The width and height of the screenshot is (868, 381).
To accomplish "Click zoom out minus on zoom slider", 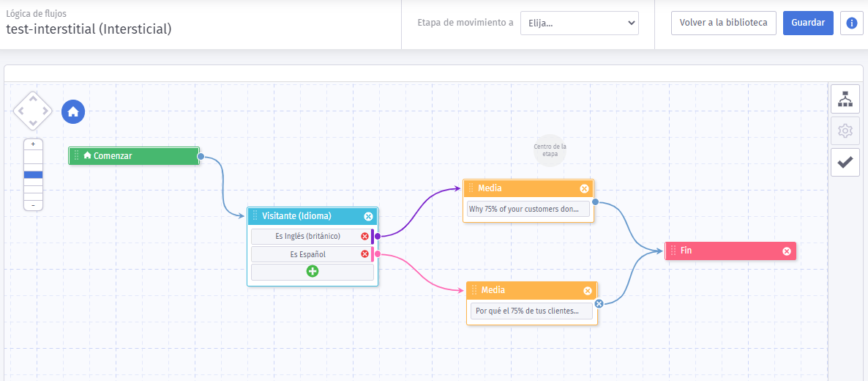I will (33, 205).
